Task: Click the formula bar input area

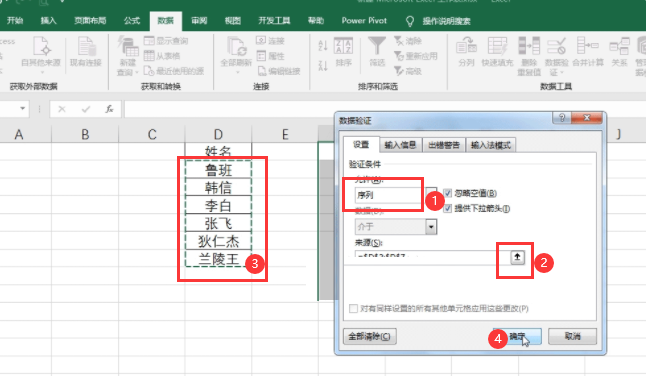Action: (x=385, y=109)
